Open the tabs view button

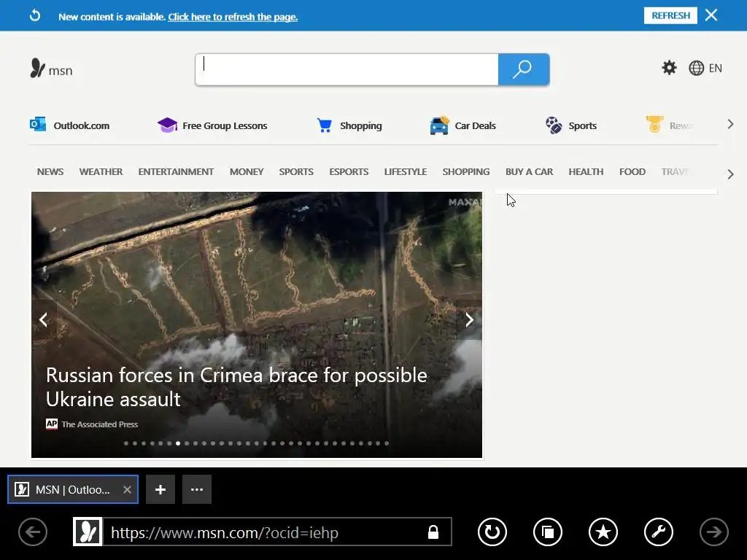point(548,532)
